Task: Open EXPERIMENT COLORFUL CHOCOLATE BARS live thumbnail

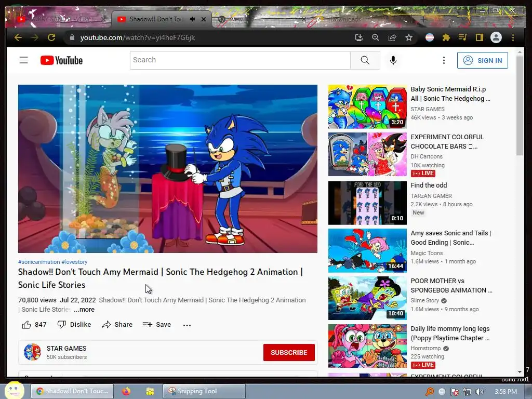Action: point(367,154)
